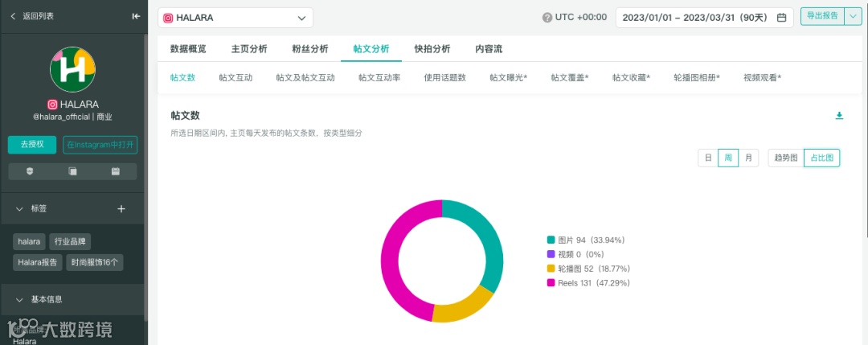
Task: Set granularity to 周
Action: (728, 158)
